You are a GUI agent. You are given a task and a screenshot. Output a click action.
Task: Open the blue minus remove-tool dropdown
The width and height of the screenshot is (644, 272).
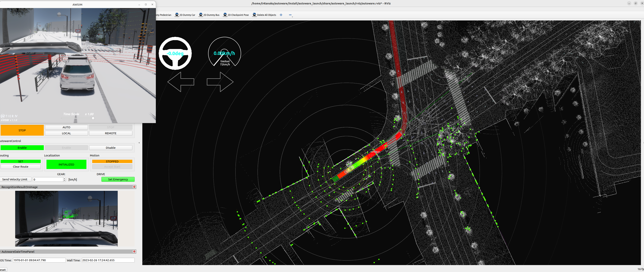290,15
